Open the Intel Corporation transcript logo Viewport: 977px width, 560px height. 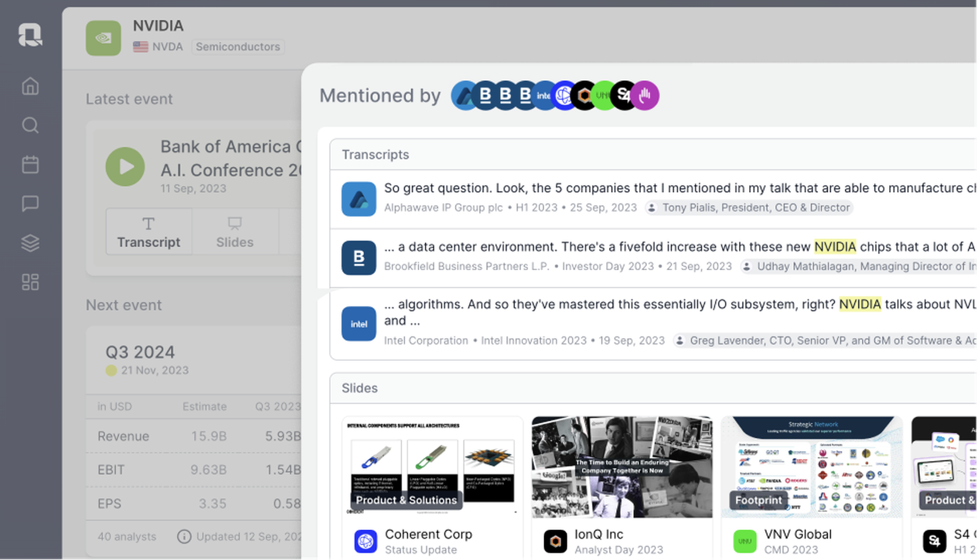point(359,323)
